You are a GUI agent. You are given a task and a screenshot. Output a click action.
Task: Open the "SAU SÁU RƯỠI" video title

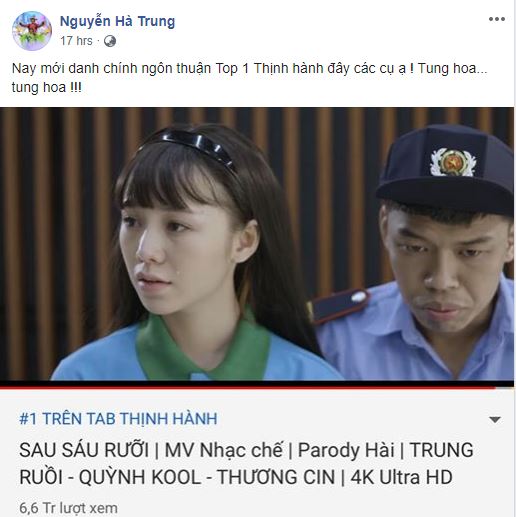[84, 450]
